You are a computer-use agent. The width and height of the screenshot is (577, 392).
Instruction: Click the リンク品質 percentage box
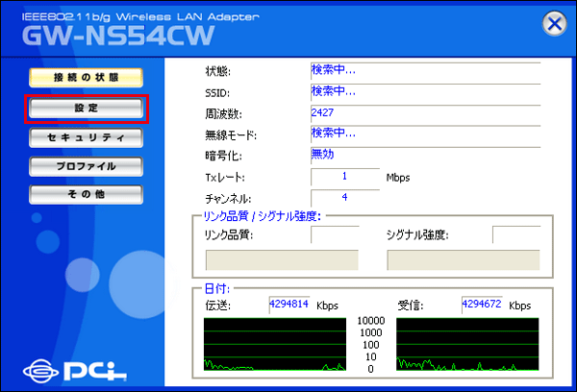(335, 234)
